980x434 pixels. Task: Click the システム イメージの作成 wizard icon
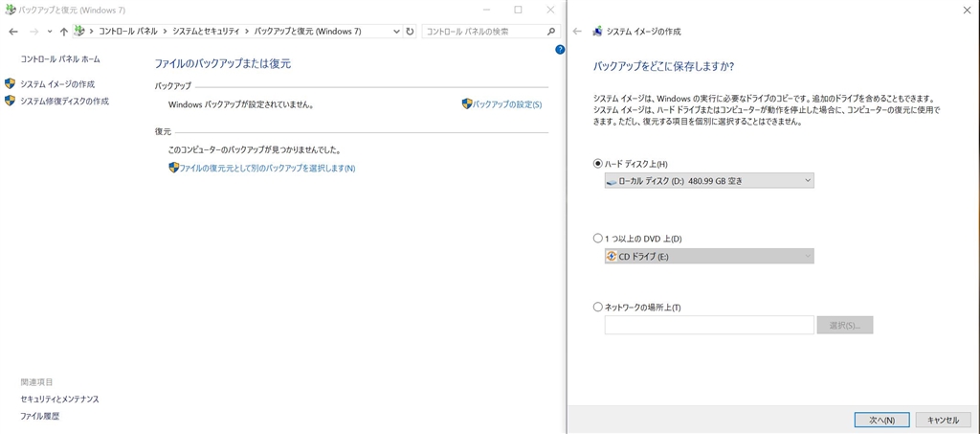coord(597,32)
